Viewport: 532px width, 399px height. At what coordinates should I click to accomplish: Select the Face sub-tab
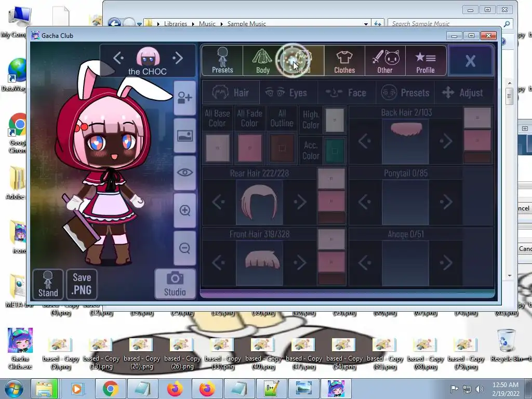coord(347,92)
